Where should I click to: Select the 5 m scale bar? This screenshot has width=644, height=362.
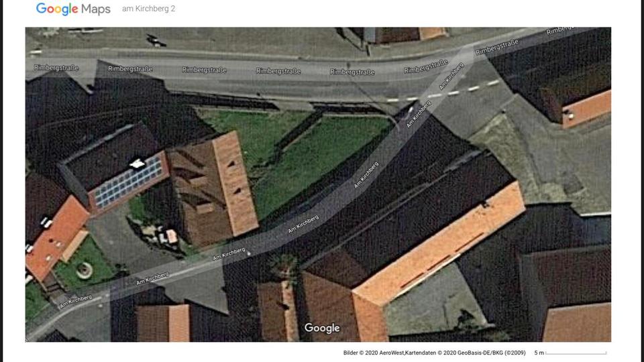pyautogui.click(x=570, y=353)
